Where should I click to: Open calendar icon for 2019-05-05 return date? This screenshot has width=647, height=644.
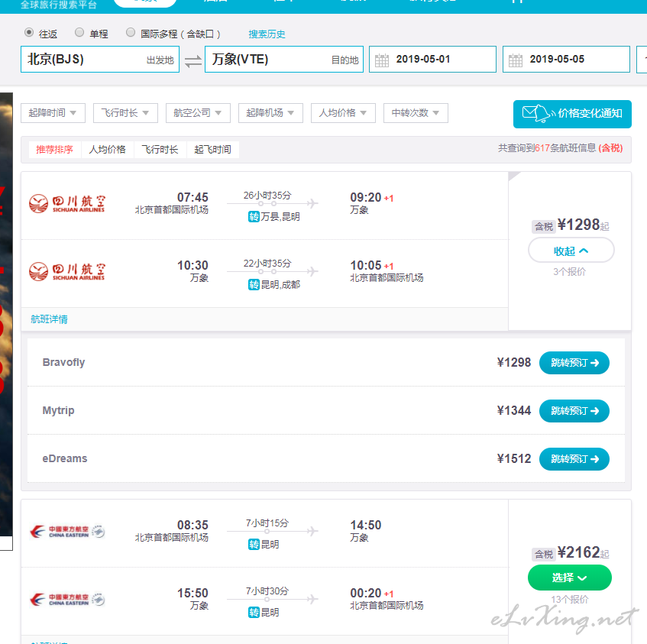[516, 60]
